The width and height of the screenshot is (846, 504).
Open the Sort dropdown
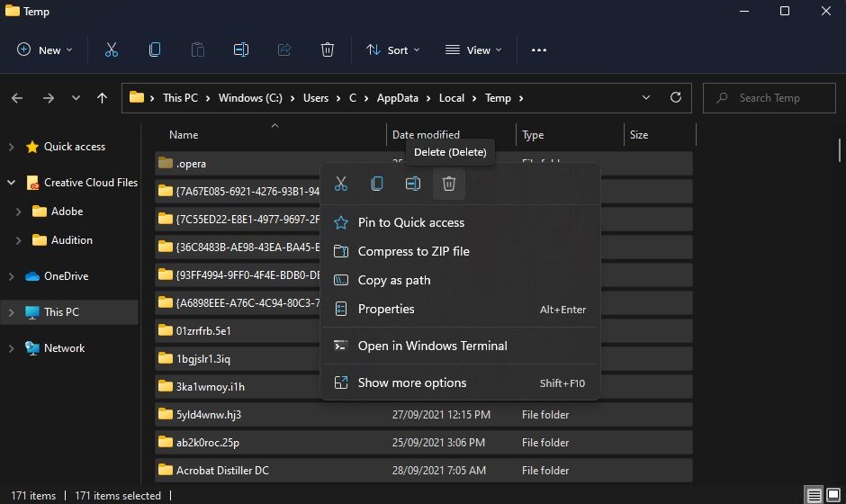pos(393,50)
